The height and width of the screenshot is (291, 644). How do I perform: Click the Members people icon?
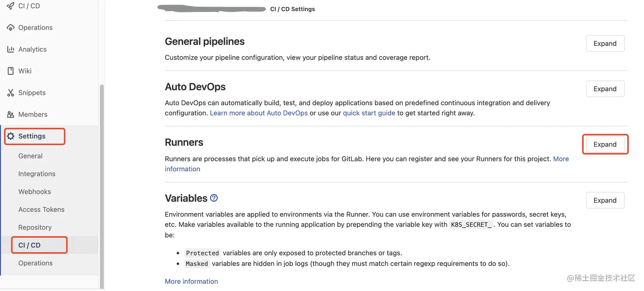click(x=11, y=115)
